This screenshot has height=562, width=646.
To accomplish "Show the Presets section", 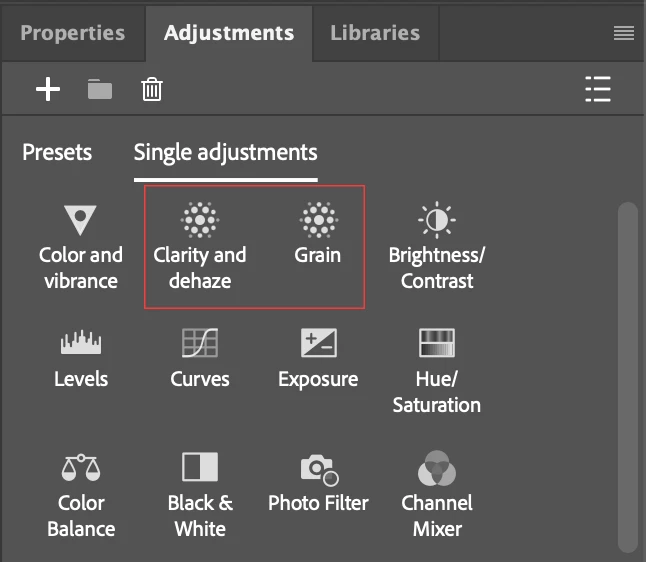I will [x=57, y=152].
